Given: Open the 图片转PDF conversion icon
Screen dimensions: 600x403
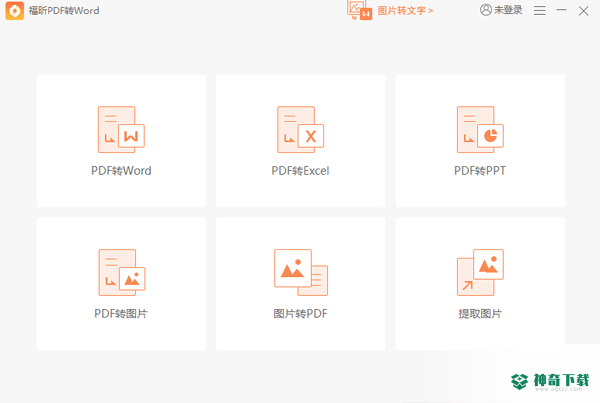Looking at the screenshot, I should (x=301, y=272).
